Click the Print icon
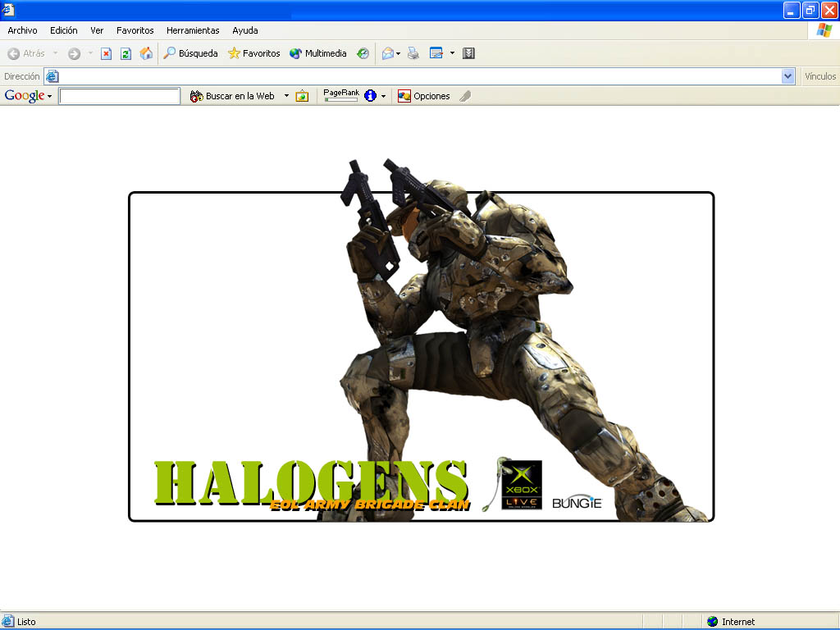The image size is (840, 630). pos(413,53)
